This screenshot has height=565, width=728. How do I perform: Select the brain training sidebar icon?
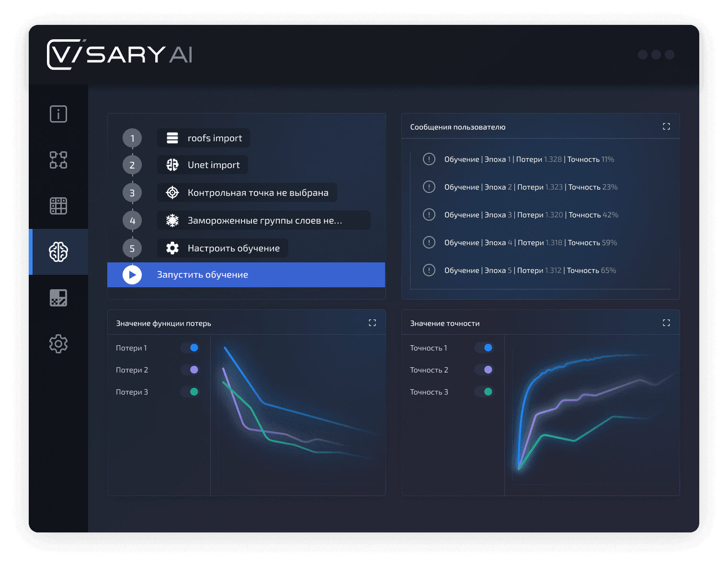[58, 252]
